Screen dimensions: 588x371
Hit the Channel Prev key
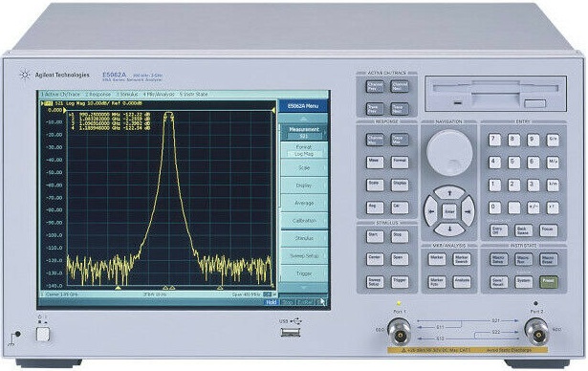(375, 87)
